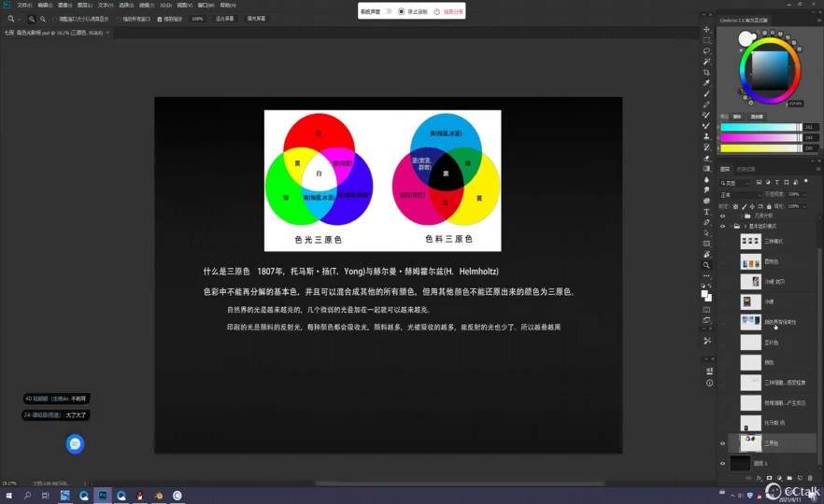This screenshot has height=504, width=824.
Task: Toggle layer filter on/off switch
Action: click(x=806, y=182)
